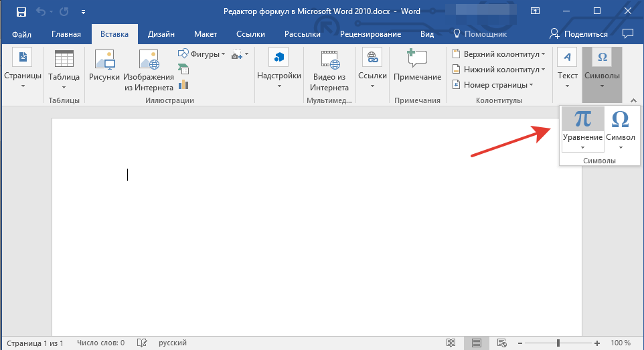This screenshot has height=350, width=644.
Task: Click the Символ omega icon
Action: (620, 120)
